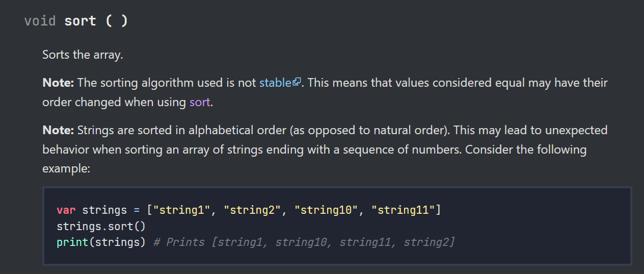
Task: Click the red "var" keyword in code
Action: point(66,210)
